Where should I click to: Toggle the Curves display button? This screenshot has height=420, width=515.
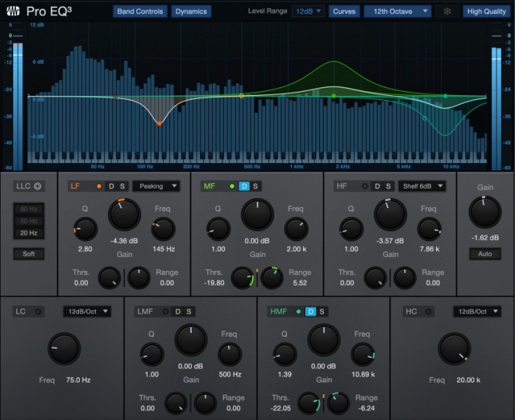coord(344,11)
